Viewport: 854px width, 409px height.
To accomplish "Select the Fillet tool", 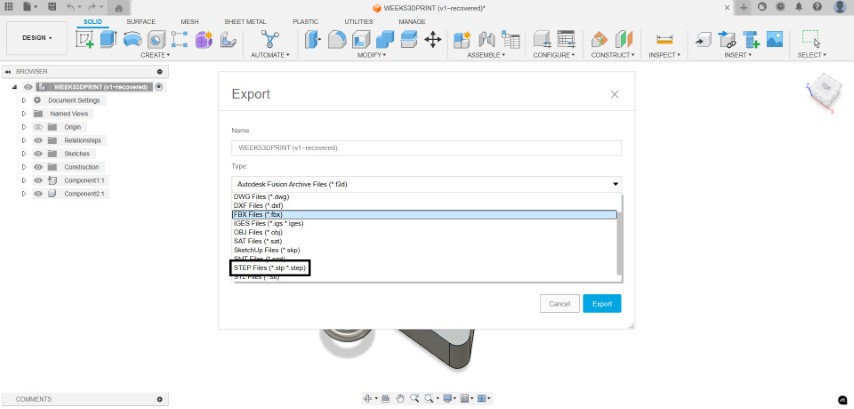I will tap(337, 39).
